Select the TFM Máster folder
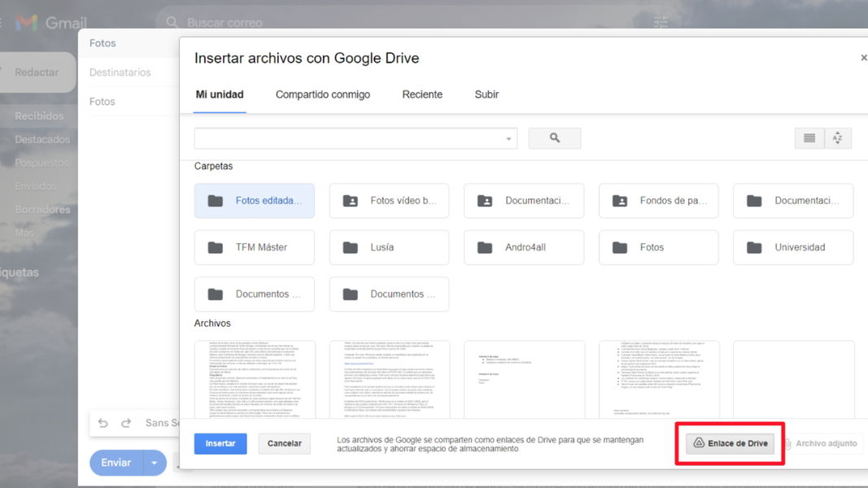Image resolution: width=868 pixels, height=488 pixels. click(254, 247)
